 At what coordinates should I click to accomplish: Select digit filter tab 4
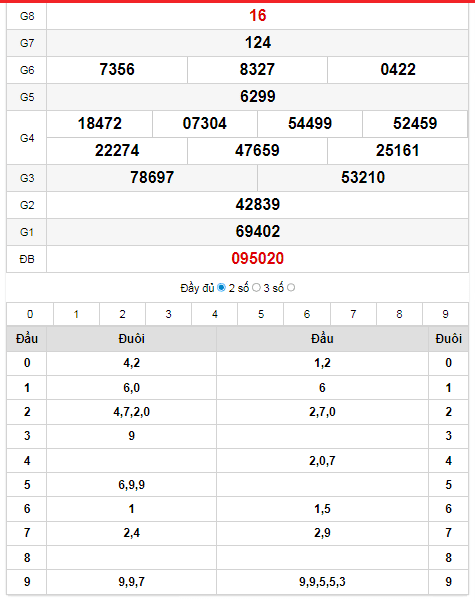pos(215,314)
